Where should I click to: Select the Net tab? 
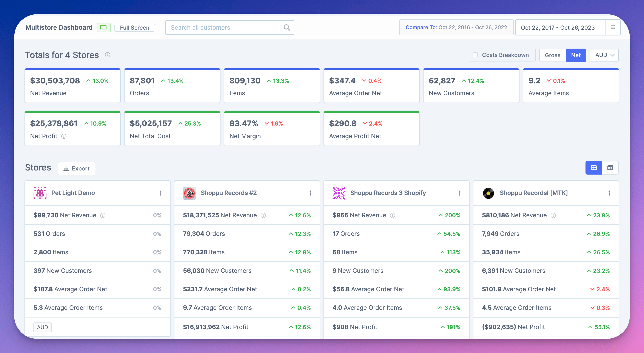[x=576, y=55]
